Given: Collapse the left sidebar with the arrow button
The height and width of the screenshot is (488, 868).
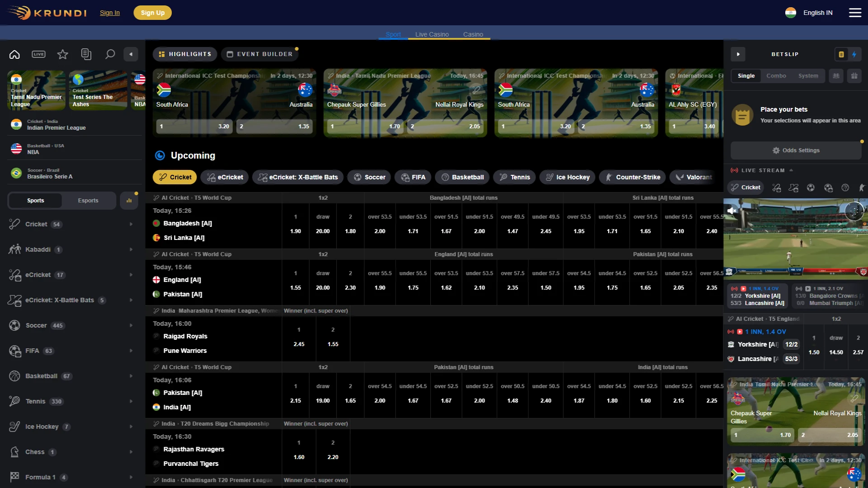Looking at the screenshot, I should coord(131,54).
